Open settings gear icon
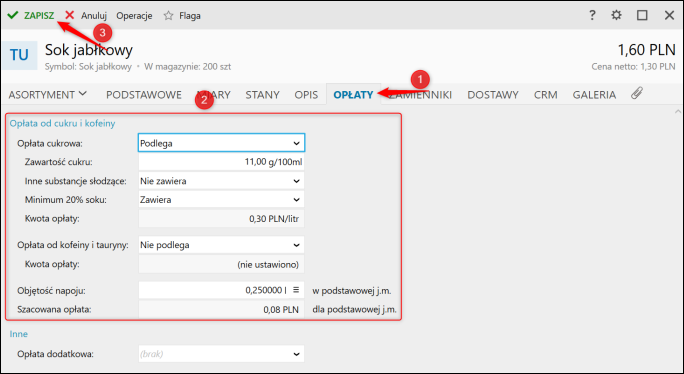 [x=616, y=15]
